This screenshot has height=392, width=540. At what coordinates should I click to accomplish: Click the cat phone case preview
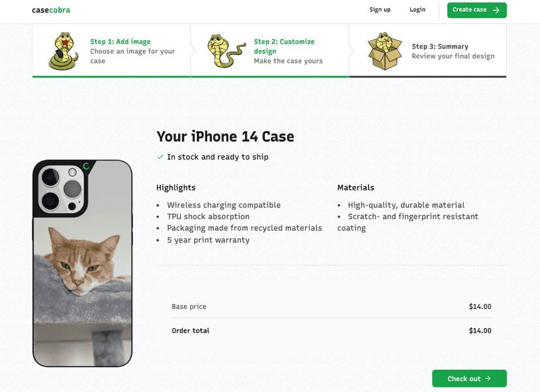click(x=82, y=264)
